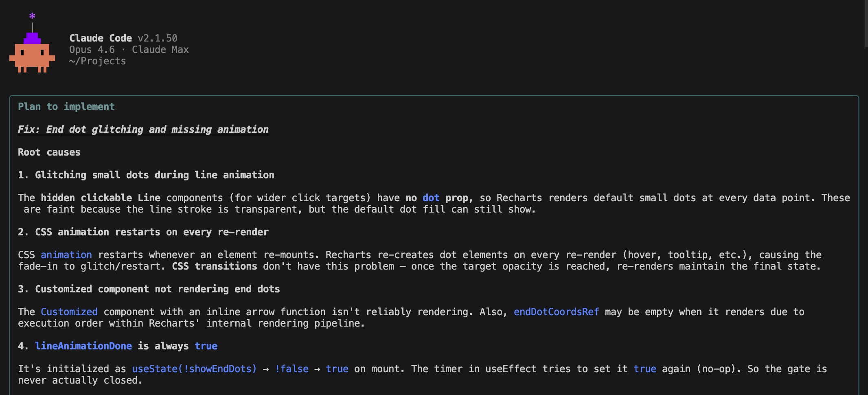Click the orange "!false" token
Screen dimensions: 868x395
[x=292, y=369]
